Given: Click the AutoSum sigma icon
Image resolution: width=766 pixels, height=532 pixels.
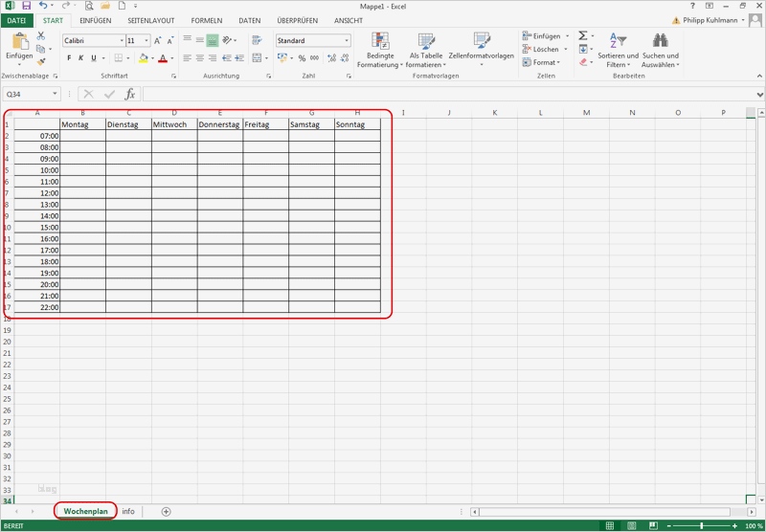Looking at the screenshot, I should click(x=583, y=36).
